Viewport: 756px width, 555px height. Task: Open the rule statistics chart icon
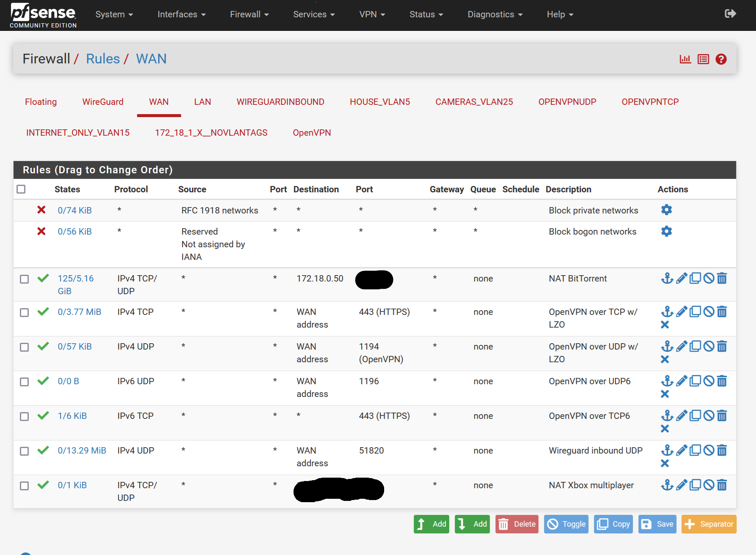click(x=685, y=59)
